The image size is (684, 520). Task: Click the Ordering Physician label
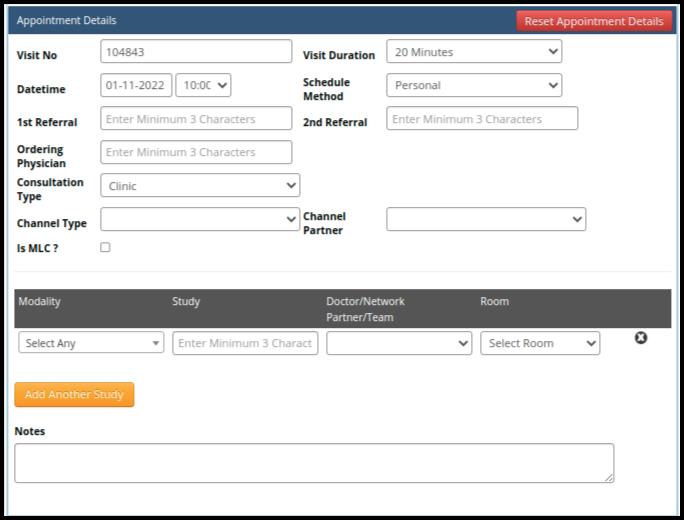(x=41, y=156)
